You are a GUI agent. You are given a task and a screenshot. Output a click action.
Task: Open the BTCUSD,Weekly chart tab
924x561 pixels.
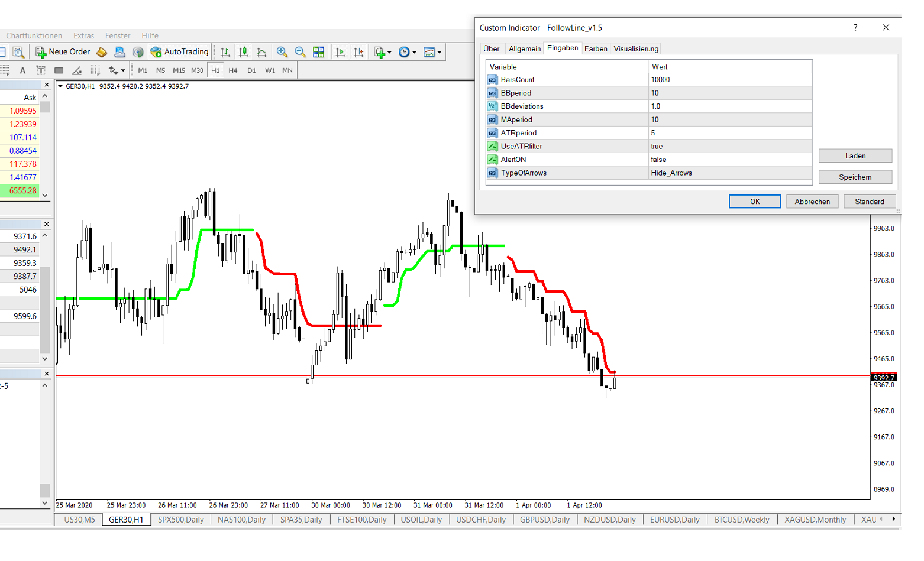742,520
